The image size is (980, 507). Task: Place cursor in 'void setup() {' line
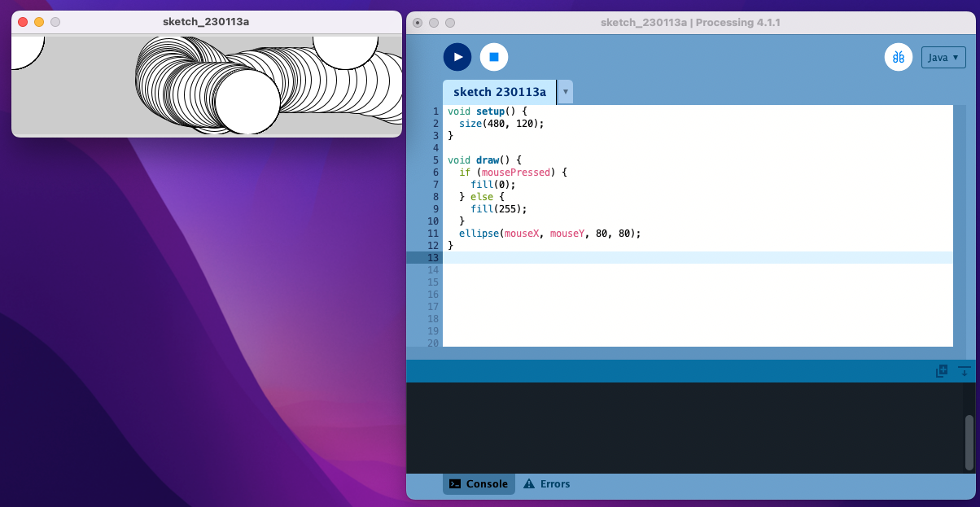[488, 111]
